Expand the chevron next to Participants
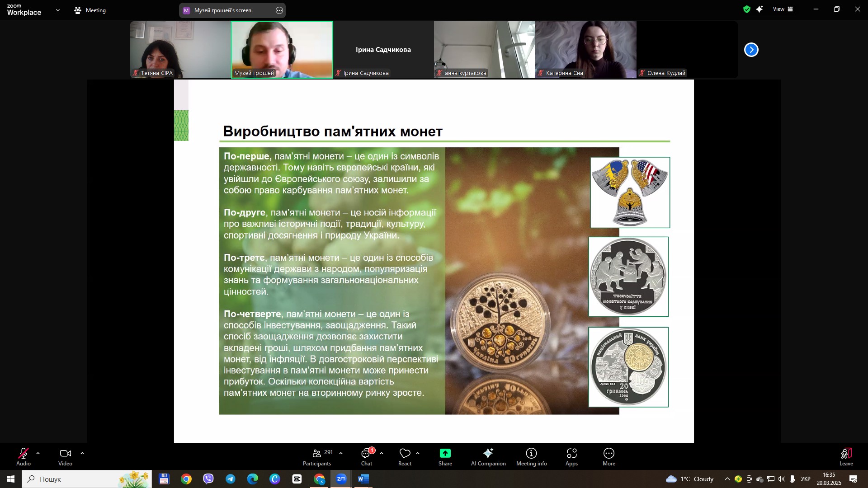The height and width of the screenshot is (488, 868). click(x=341, y=453)
